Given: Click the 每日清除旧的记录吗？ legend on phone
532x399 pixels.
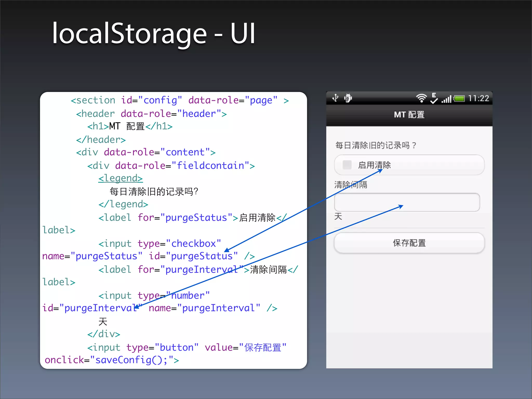Looking at the screenshot, I should [376, 145].
